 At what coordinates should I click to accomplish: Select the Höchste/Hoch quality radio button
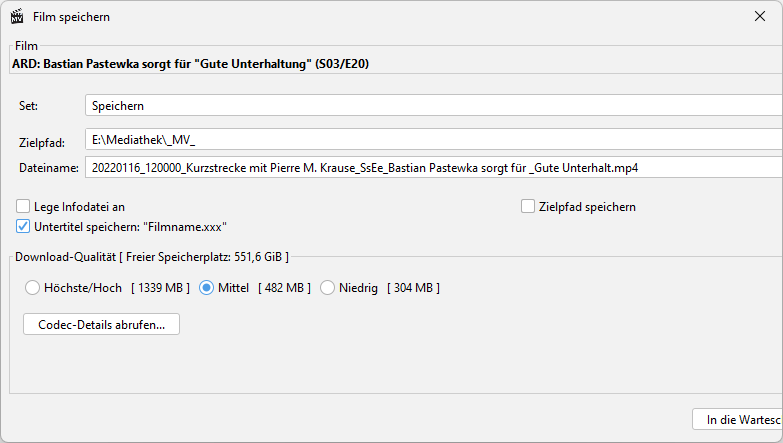pyautogui.click(x=32, y=288)
